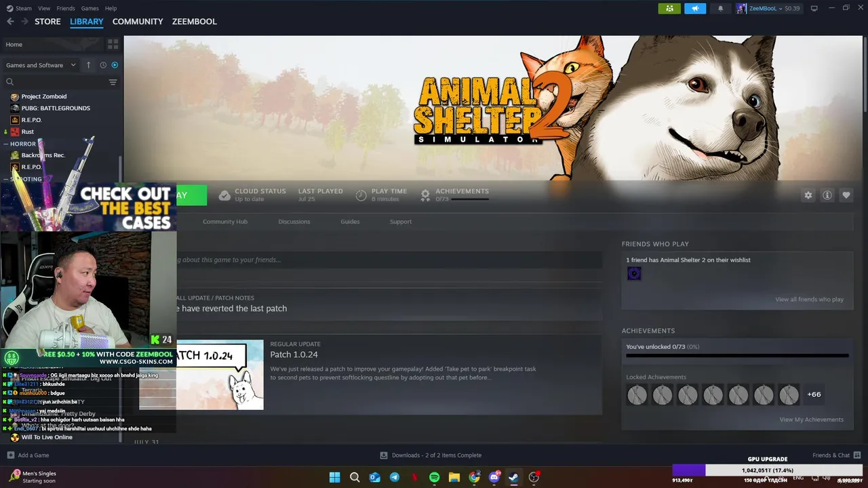Open the Discussions tab
The width and height of the screenshot is (868, 488).
pos(294,222)
